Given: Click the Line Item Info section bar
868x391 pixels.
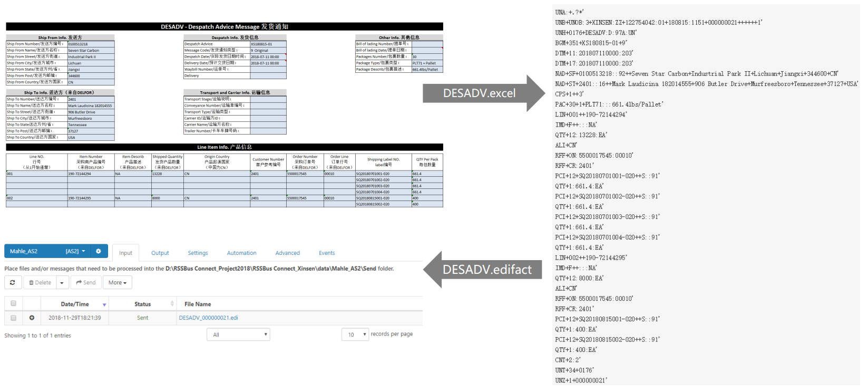Looking at the screenshot, I should [x=225, y=147].
